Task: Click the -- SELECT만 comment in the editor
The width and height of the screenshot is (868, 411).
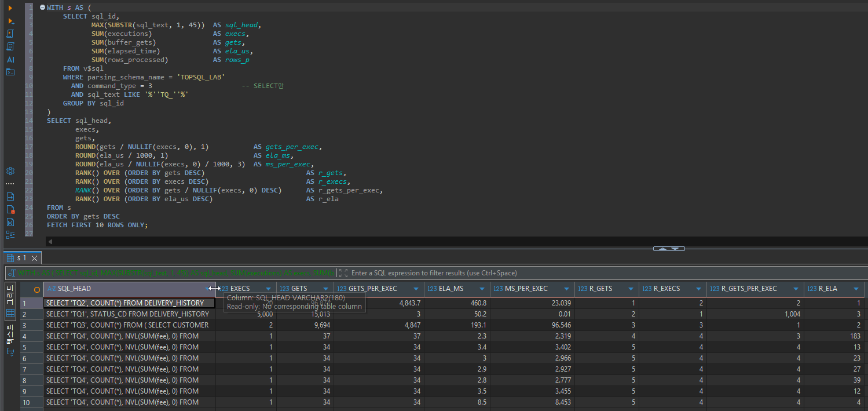Action: [x=262, y=86]
